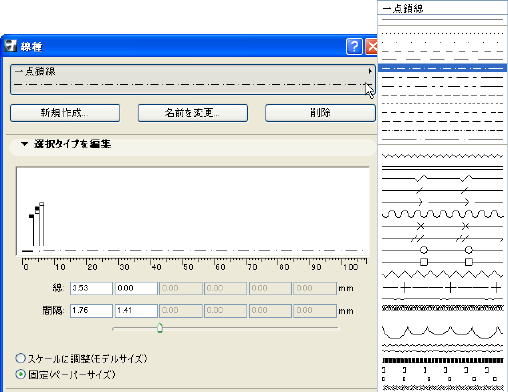
Task: Click the dash-dot line preview in dropdown
Action: tap(190, 84)
